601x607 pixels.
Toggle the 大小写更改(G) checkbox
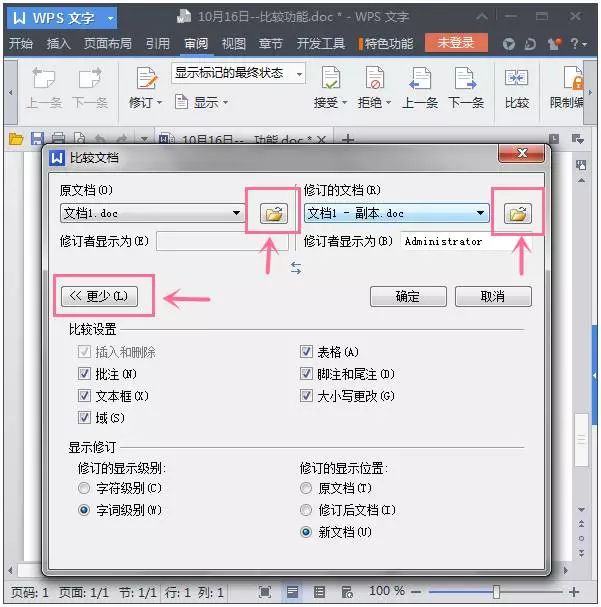pyautogui.click(x=306, y=396)
